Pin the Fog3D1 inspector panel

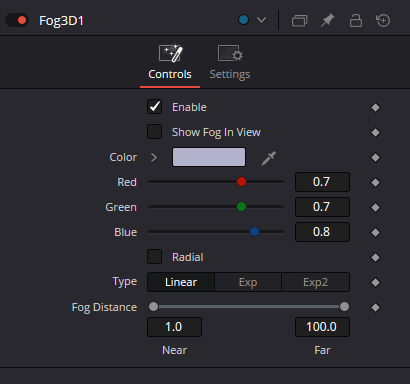327,20
